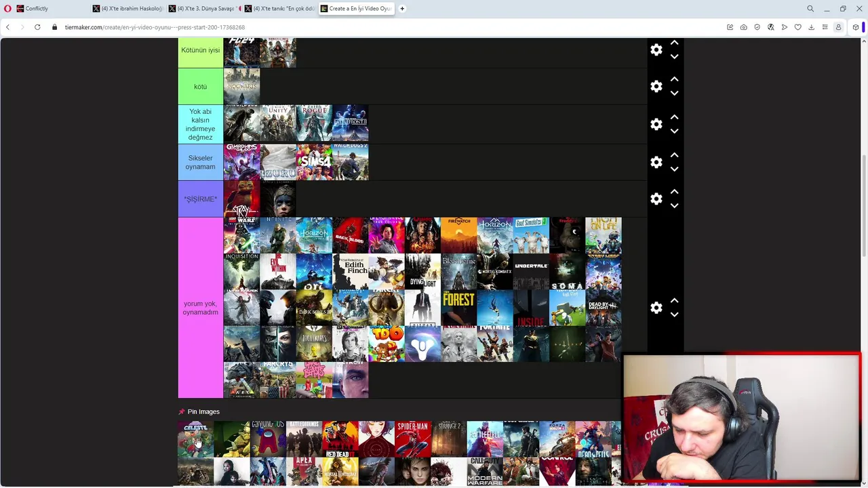Screen dimensions: 868x488
Task: Switch to X'te 3. Dünya Savaşı tab
Action: [203, 9]
